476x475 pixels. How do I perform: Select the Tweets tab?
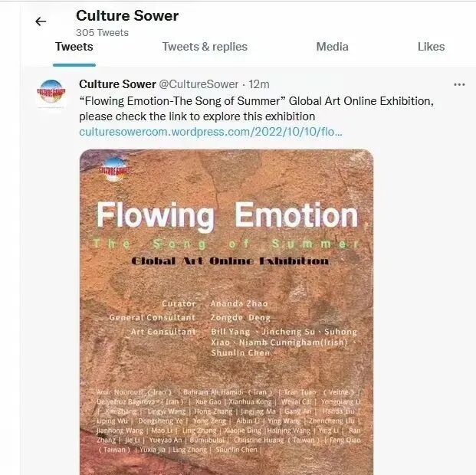point(74,47)
